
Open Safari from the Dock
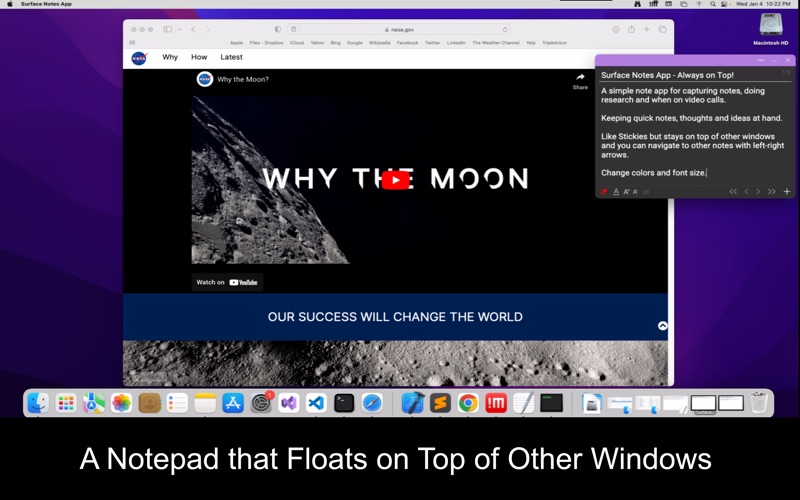click(372, 403)
